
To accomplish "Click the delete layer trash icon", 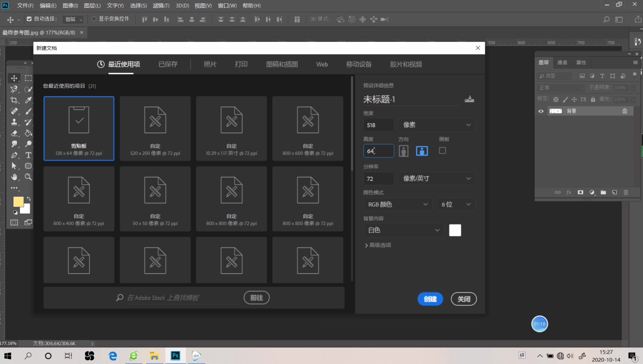I will click(626, 192).
